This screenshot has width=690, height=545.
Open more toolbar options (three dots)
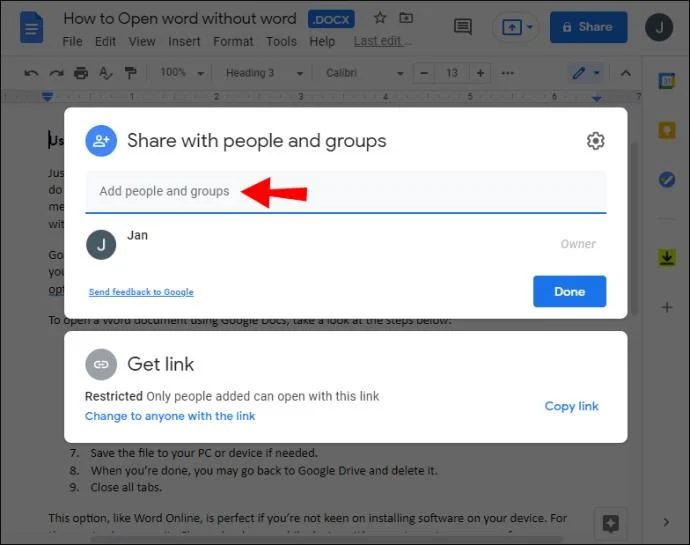click(x=507, y=73)
